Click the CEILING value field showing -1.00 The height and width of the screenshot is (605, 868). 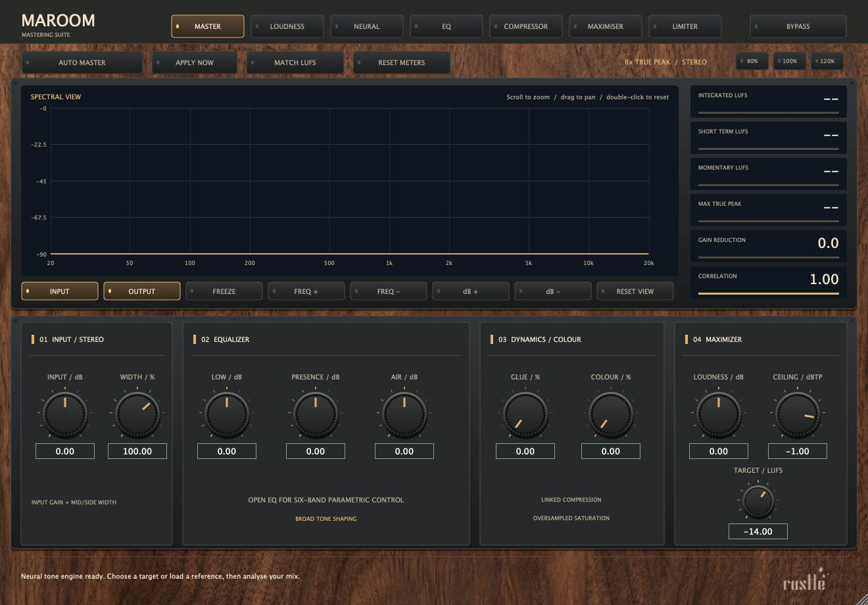798,451
